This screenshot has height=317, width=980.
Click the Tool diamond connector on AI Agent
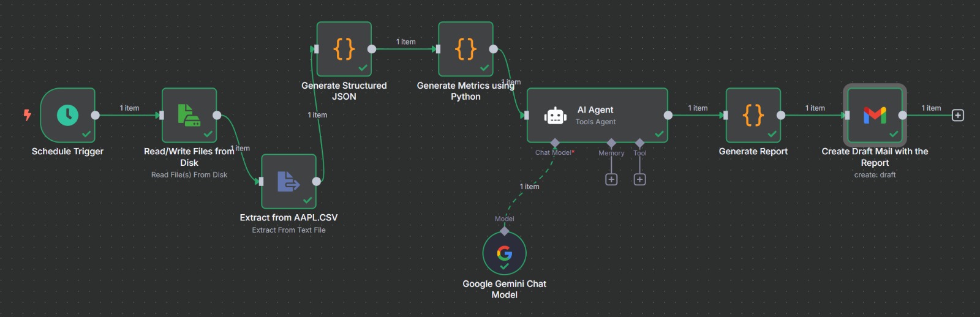[x=639, y=143]
